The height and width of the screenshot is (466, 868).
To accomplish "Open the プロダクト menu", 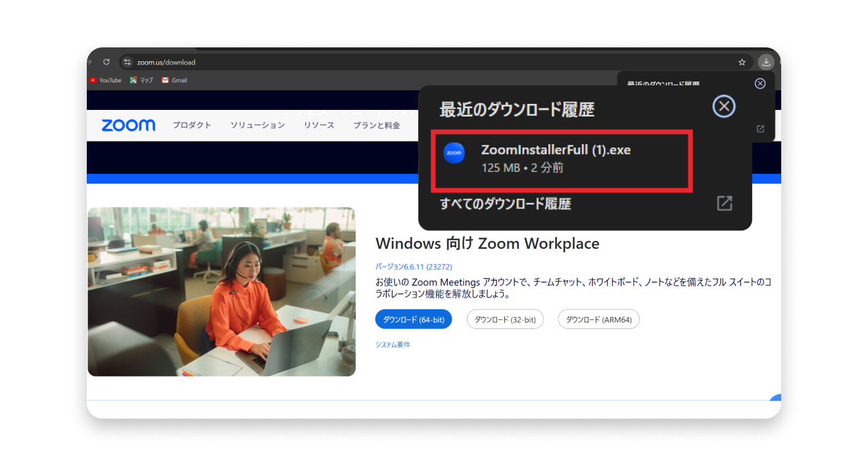I will tap(192, 125).
